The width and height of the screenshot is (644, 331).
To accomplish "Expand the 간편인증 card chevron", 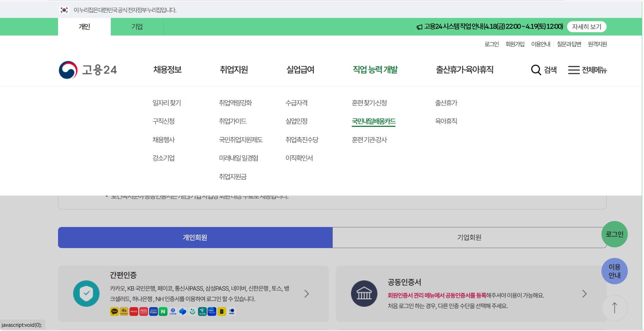I will (307, 294).
